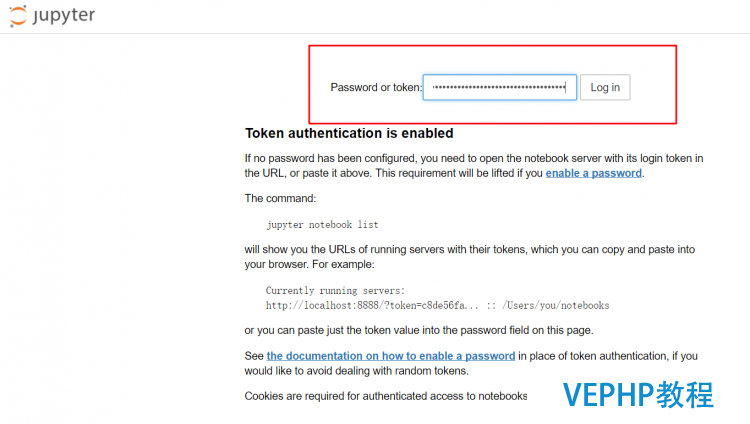The height and width of the screenshot is (424, 750).
Task: Click the orange Jupyter logo icon
Action: (x=18, y=16)
